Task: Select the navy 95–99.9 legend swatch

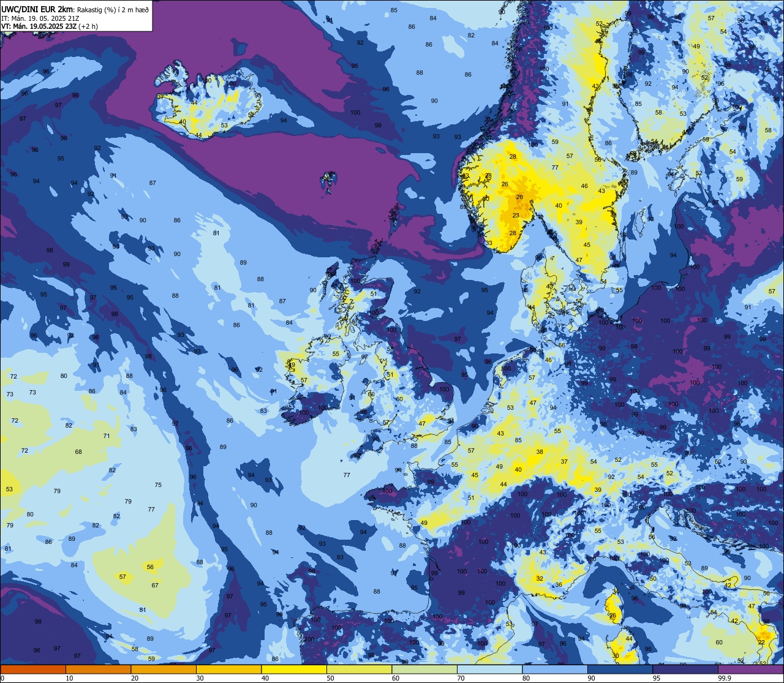Action: (x=685, y=670)
